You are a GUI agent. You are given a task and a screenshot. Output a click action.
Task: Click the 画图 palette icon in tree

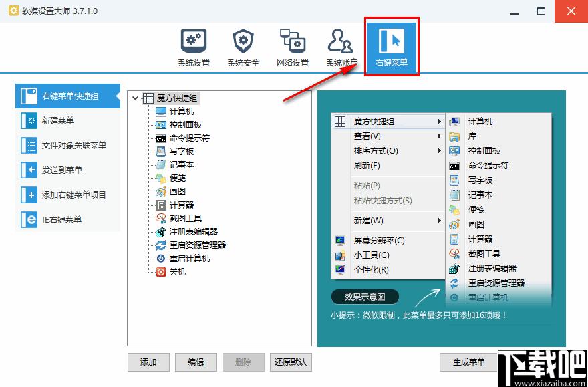(x=161, y=192)
